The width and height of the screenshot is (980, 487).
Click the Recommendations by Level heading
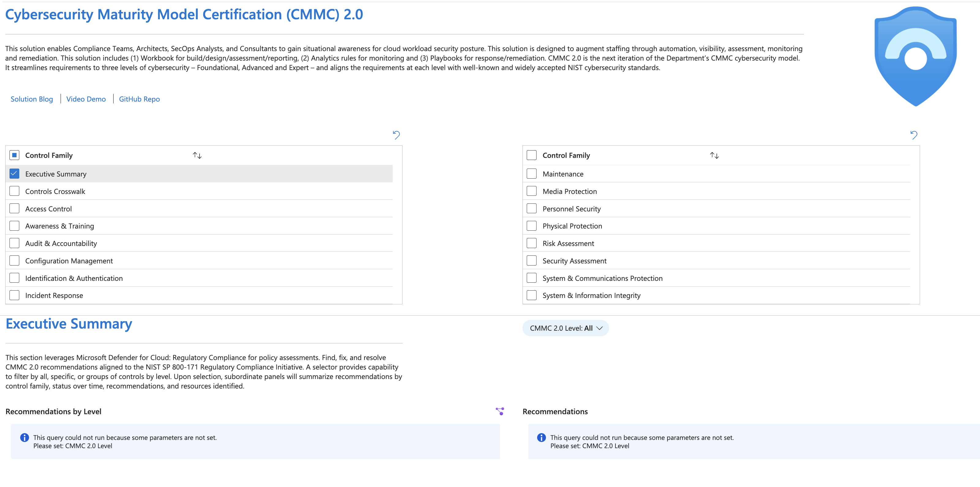53,412
